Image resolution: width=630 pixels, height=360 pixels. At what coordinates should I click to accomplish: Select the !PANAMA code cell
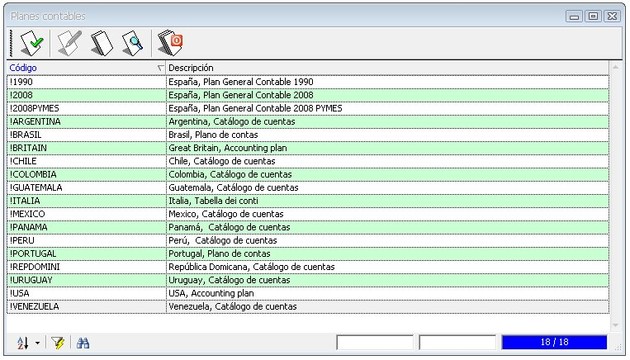click(x=86, y=227)
